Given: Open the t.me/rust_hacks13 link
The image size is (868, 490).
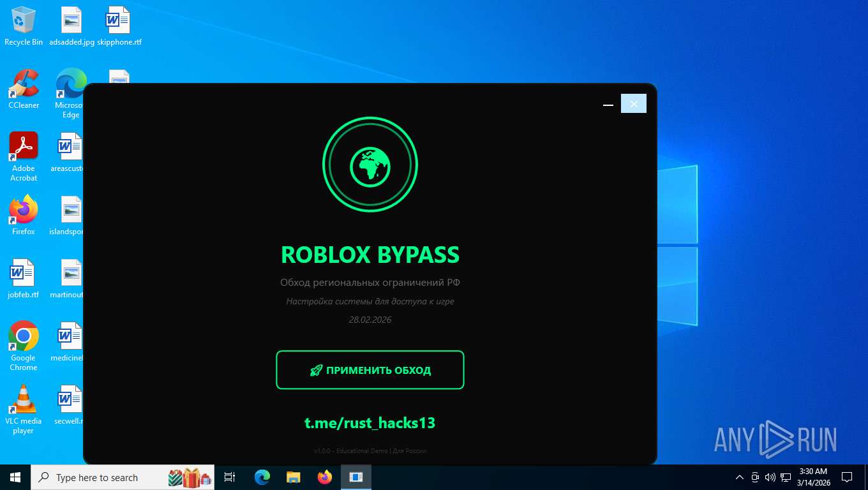Looking at the screenshot, I should point(370,422).
